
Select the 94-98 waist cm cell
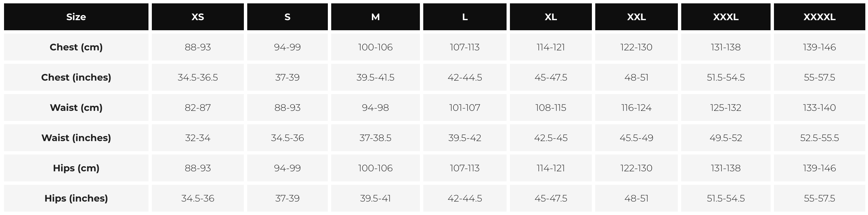pos(375,107)
